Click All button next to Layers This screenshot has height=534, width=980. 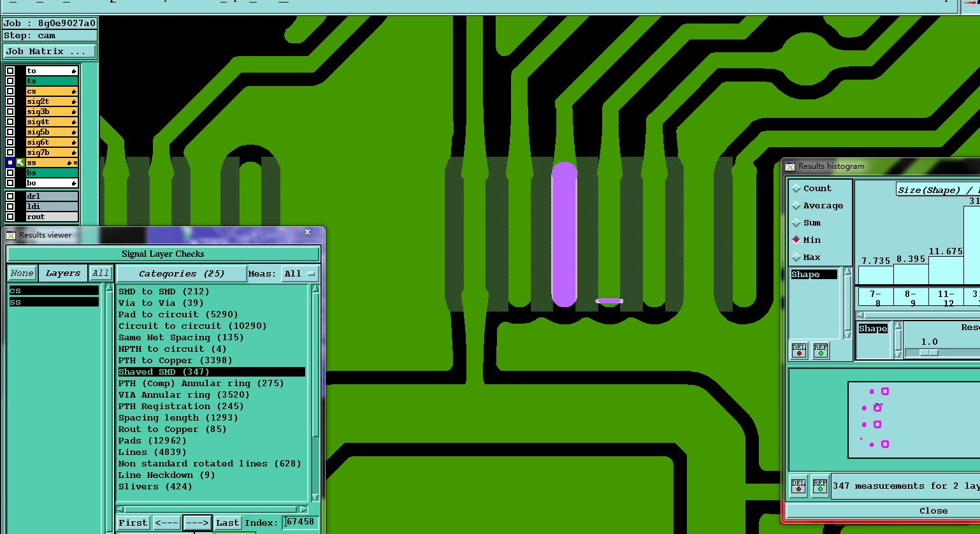[101, 273]
